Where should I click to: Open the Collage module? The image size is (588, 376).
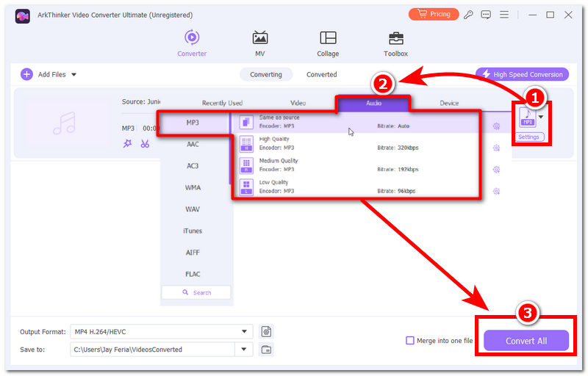tap(328, 43)
